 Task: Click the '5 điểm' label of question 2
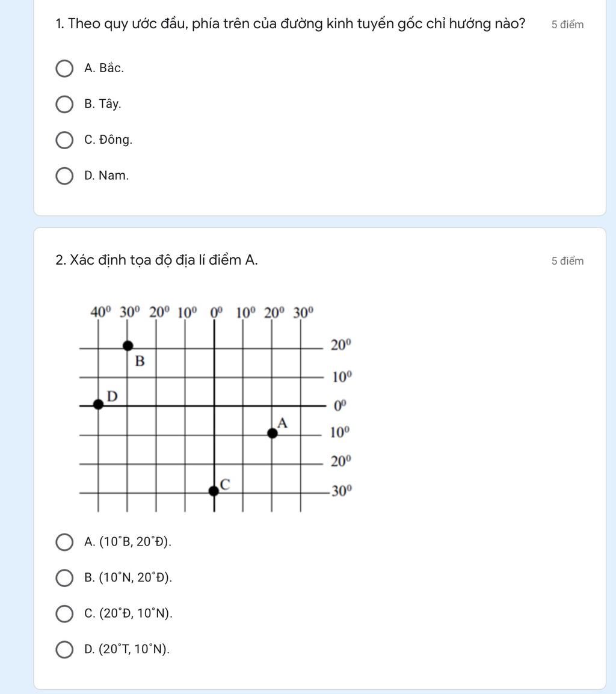pyautogui.click(x=567, y=261)
